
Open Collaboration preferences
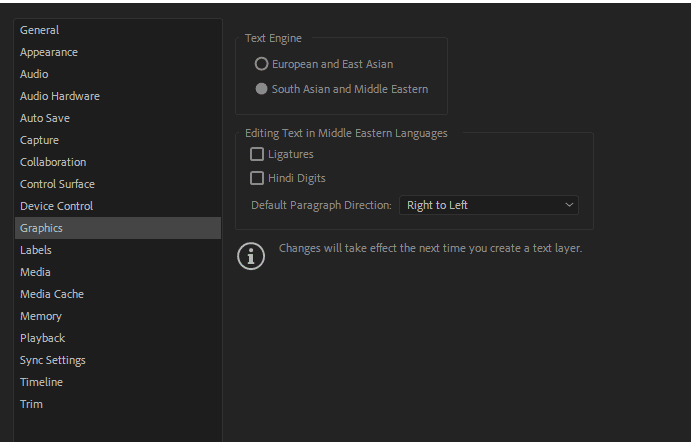click(53, 162)
